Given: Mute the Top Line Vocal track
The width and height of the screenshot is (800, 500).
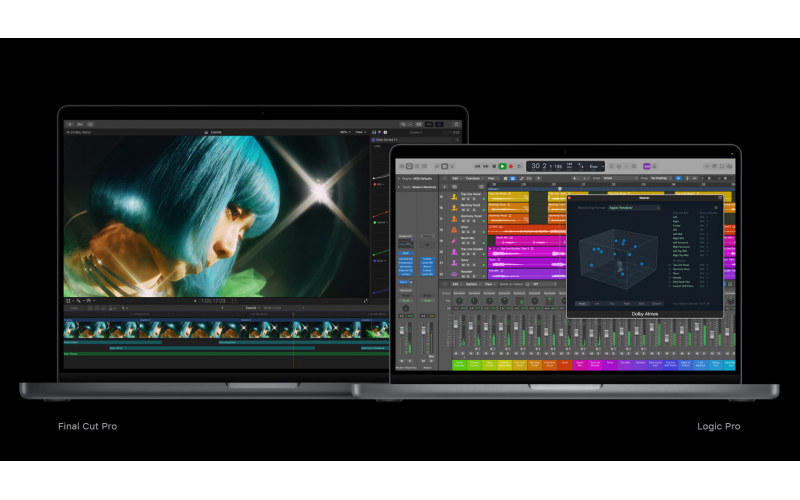Looking at the screenshot, I should tap(463, 199).
